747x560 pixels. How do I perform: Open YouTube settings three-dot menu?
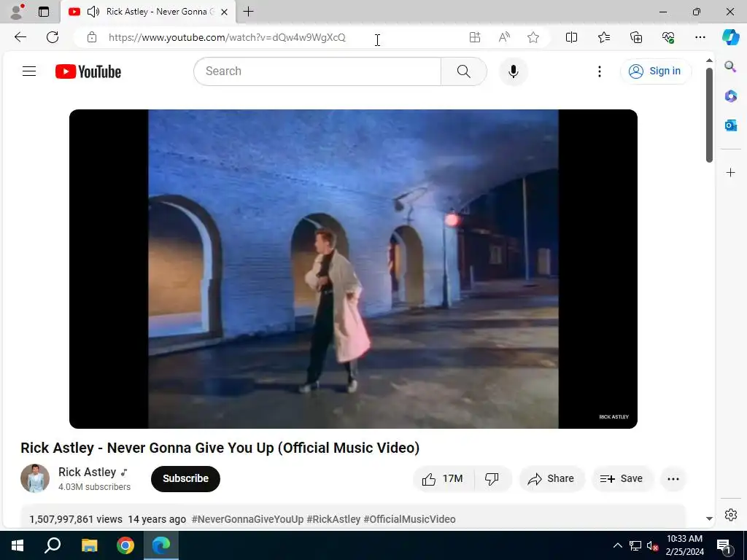(x=600, y=71)
